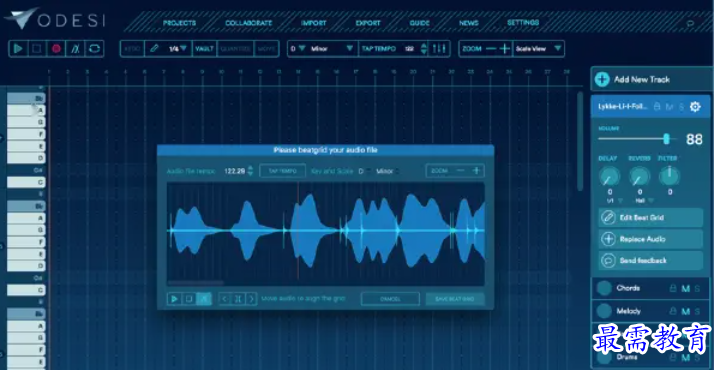
Task: Toggle lock on the Chords track
Action: [x=673, y=288]
